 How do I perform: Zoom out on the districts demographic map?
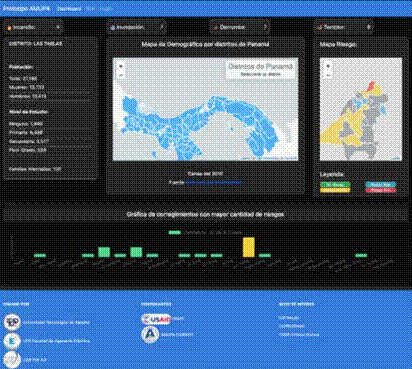click(121, 75)
